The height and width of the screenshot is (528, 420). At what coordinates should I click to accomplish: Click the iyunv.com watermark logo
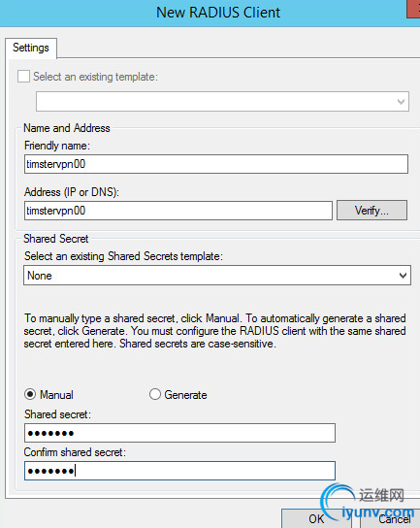367,503
